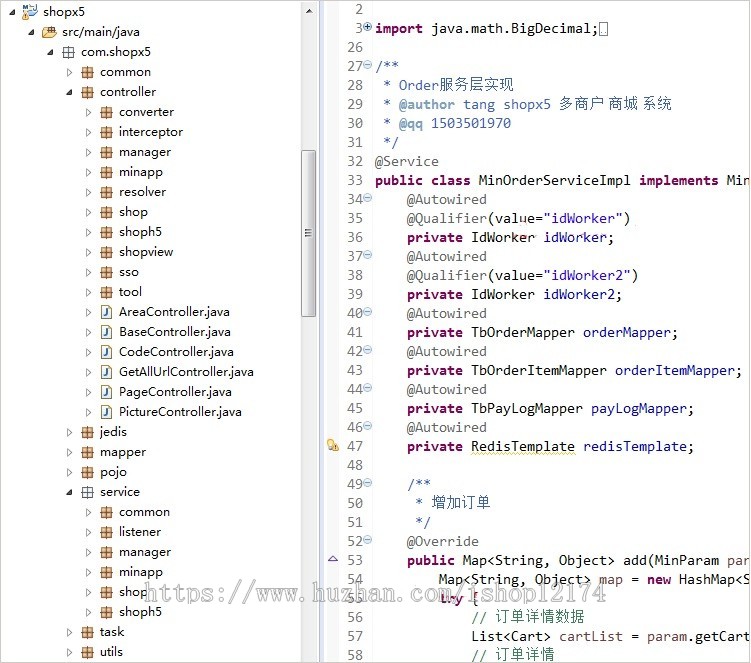Select the shoph5 package under service

tap(140, 612)
